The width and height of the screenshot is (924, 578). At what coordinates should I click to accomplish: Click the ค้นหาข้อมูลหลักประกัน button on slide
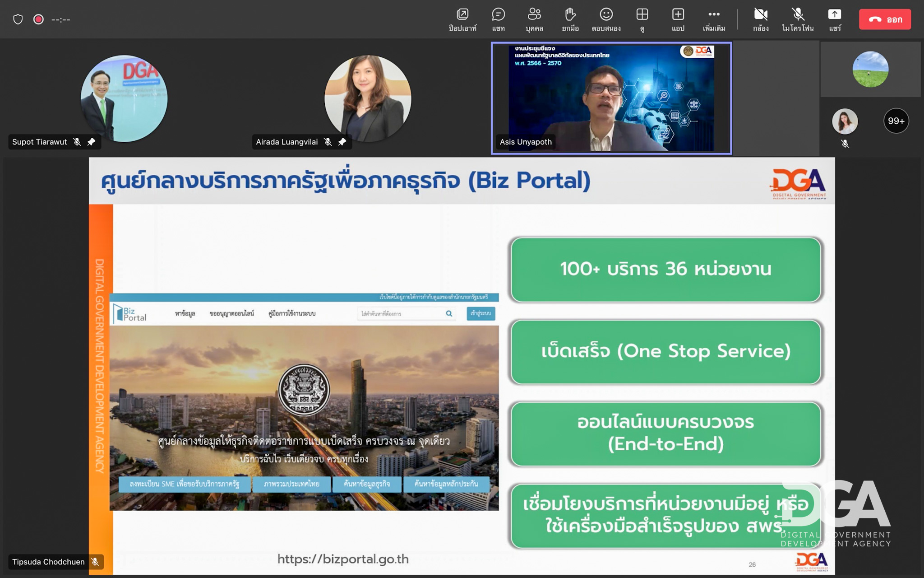pos(446,484)
